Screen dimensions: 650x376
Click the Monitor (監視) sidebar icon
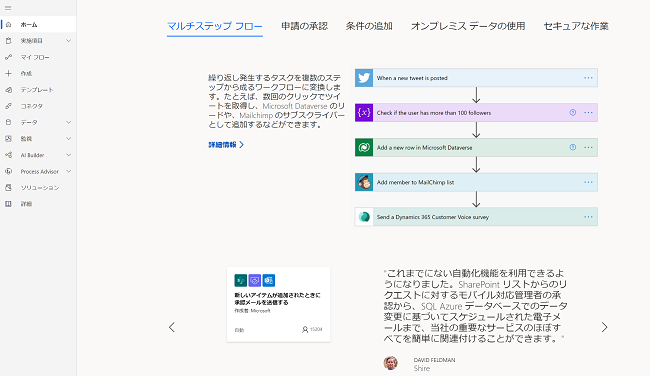pos(8,138)
